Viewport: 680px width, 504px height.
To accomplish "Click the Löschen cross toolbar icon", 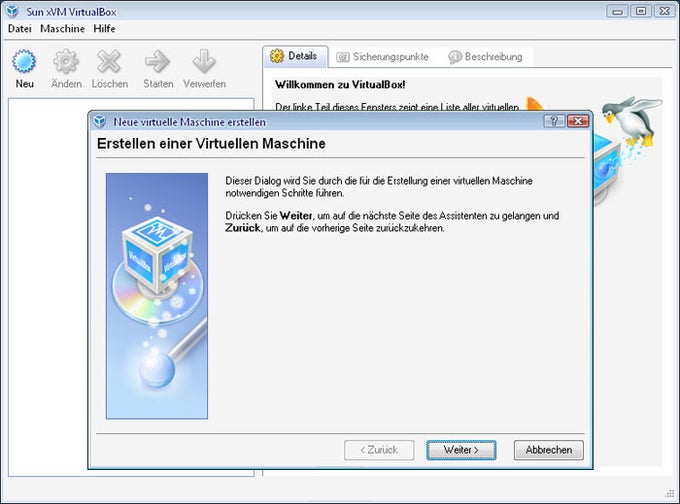I will click(109, 61).
